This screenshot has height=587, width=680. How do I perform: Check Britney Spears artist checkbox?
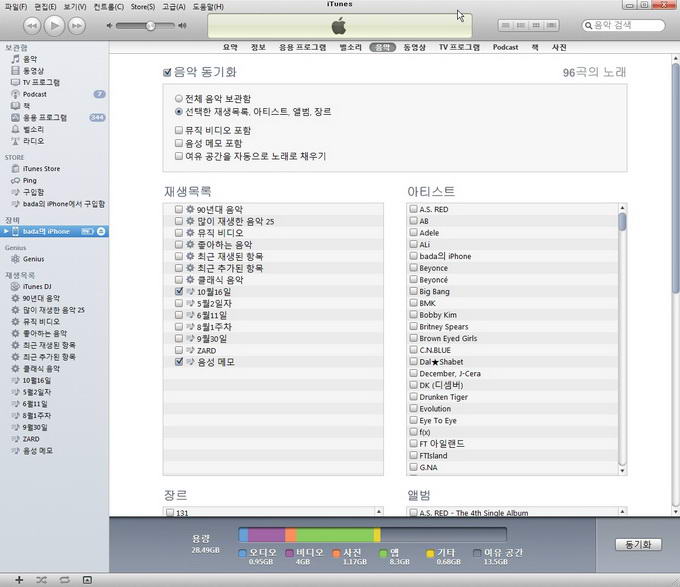tap(414, 326)
